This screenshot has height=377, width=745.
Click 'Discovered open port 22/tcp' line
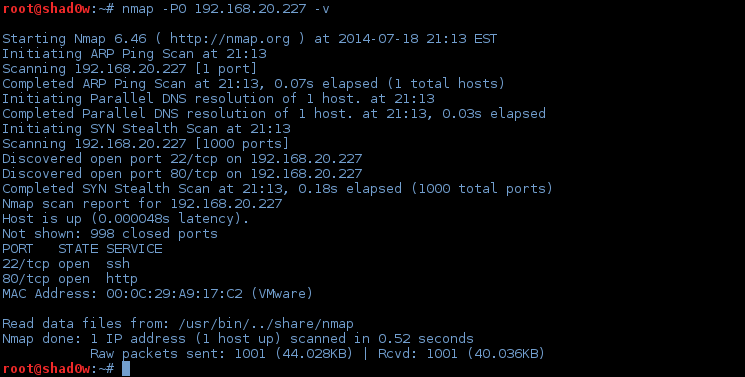182,158
